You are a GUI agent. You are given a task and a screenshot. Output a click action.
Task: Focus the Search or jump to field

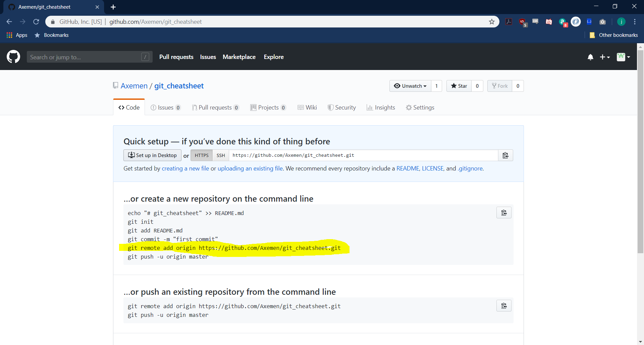[x=90, y=57]
